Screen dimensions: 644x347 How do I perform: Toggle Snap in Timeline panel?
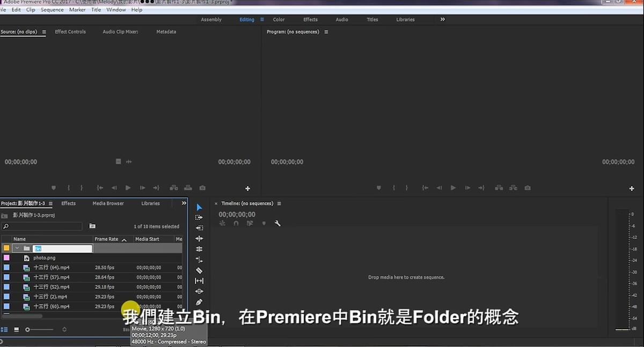point(236,223)
